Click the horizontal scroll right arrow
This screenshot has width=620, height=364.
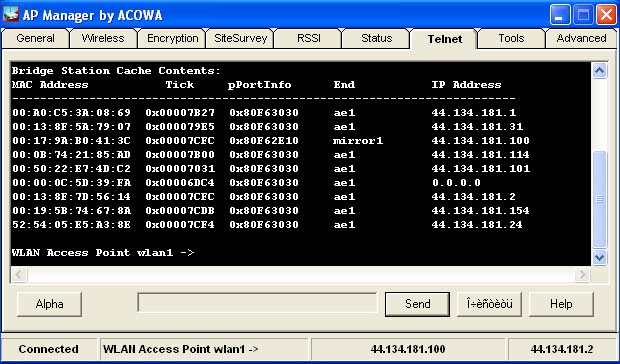pos(582,274)
